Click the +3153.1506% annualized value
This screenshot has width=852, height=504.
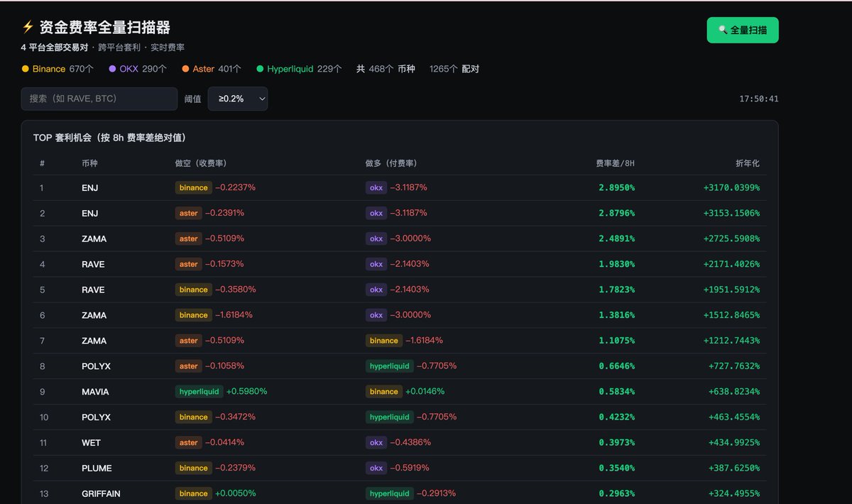731,213
